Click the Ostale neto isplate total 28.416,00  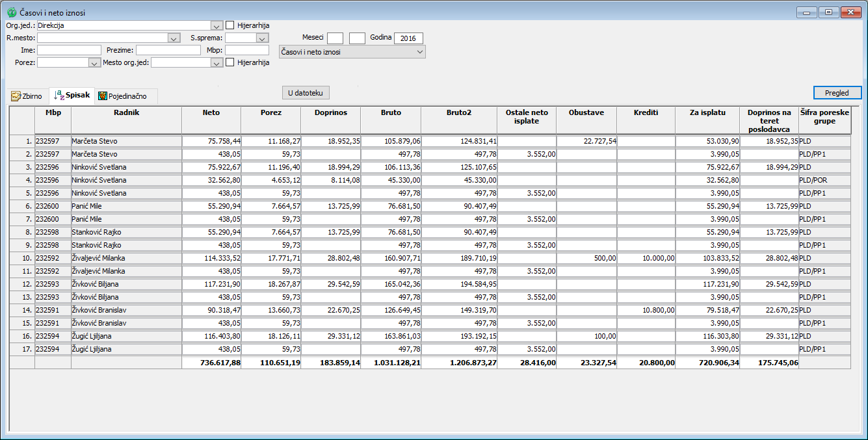[527, 363]
